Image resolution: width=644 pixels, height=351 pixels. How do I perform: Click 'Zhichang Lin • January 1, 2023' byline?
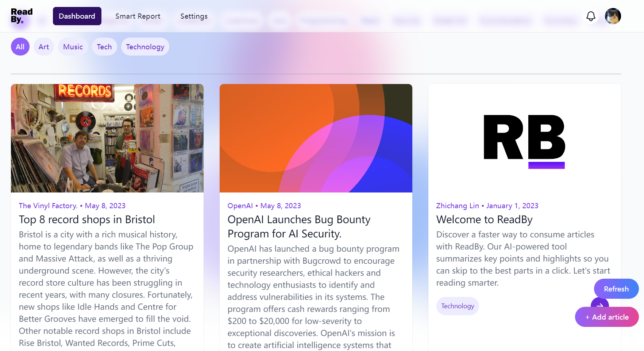487,206
